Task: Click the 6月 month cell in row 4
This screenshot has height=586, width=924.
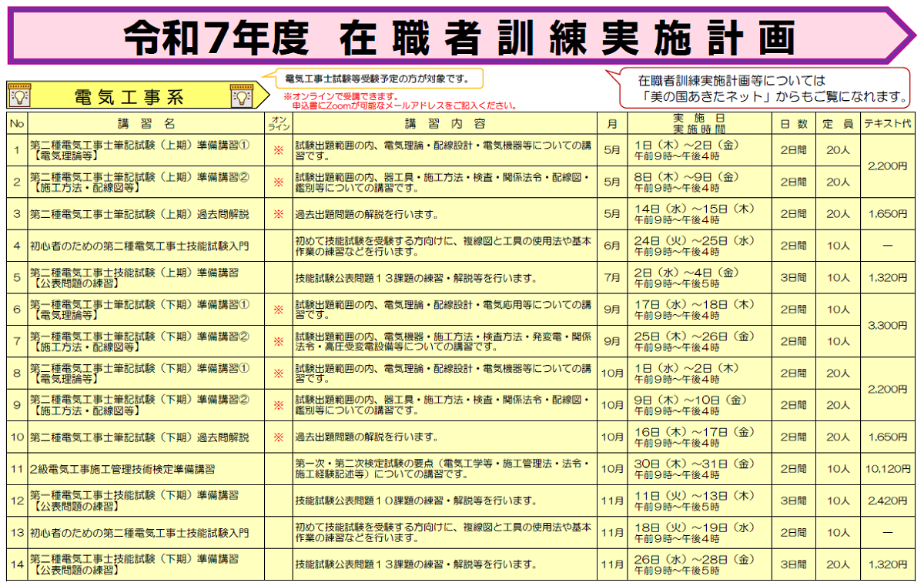Action: click(x=613, y=246)
